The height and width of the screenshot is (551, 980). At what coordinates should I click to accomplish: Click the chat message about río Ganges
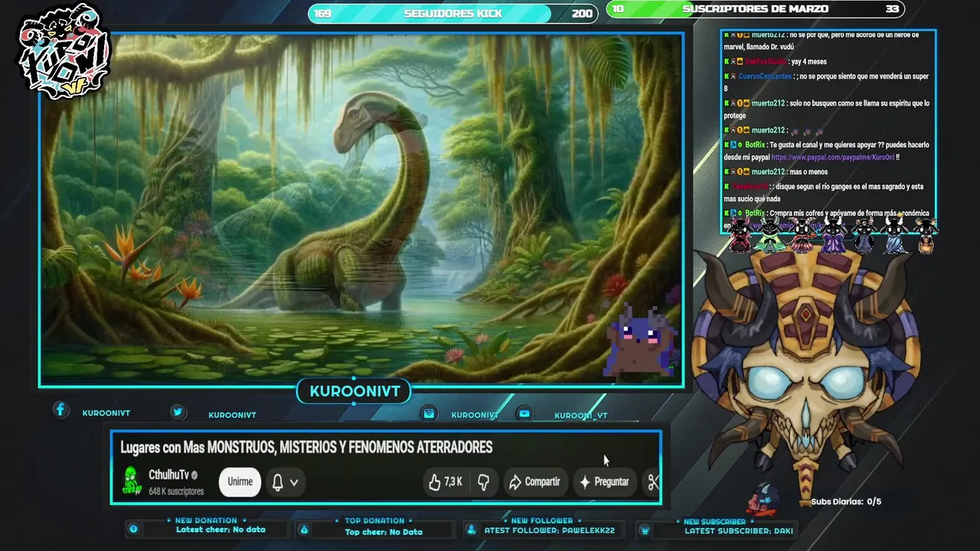pyautogui.click(x=824, y=192)
